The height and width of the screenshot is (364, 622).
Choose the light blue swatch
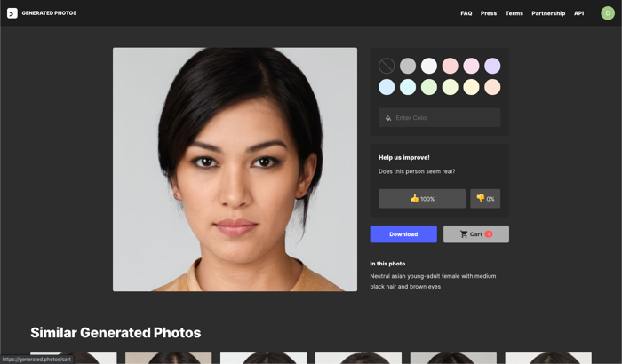pyautogui.click(x=387, y=87)
